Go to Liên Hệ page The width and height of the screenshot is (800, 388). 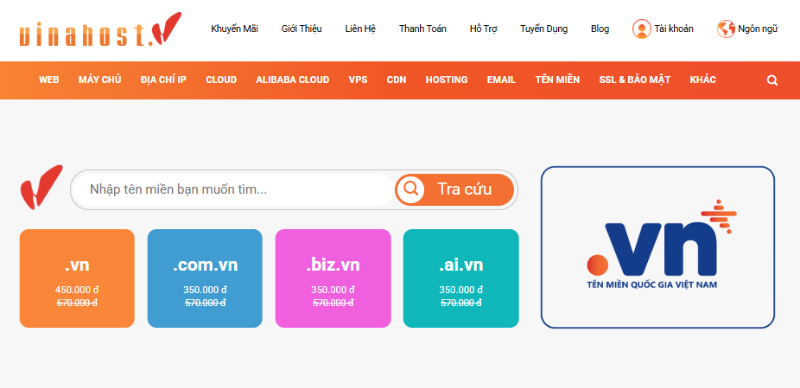pyautogui.click(x=360, y=29)
